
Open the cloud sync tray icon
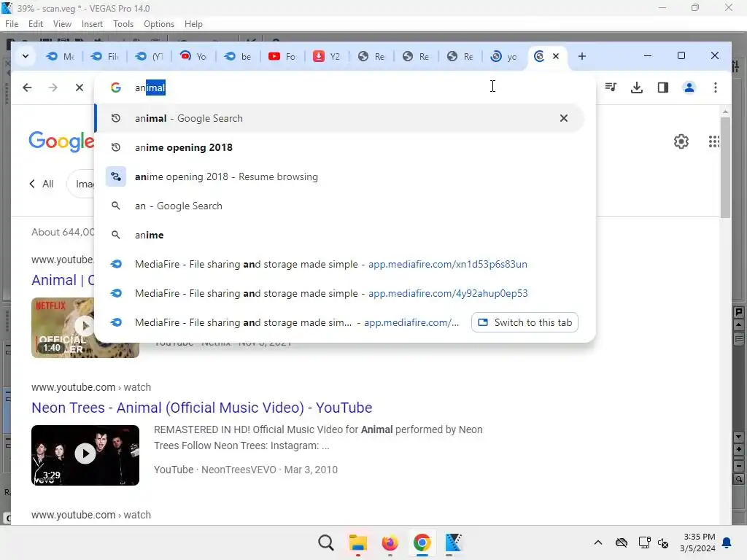pos(622,542)
